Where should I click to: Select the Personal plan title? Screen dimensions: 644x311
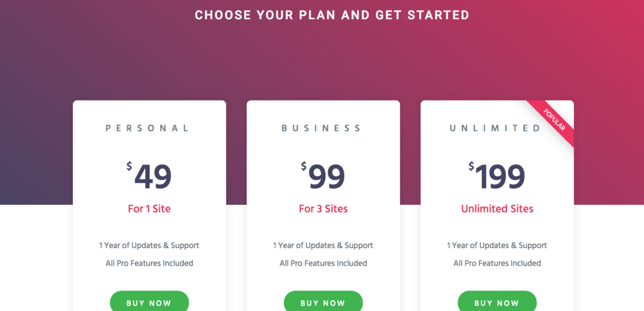point(148,128)
